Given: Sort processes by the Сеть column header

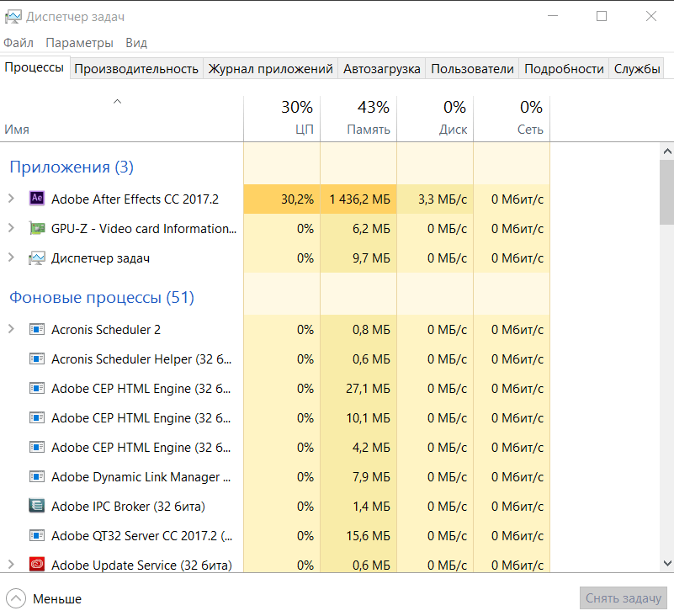Looking at the screenshot, I should click(512, 118).
